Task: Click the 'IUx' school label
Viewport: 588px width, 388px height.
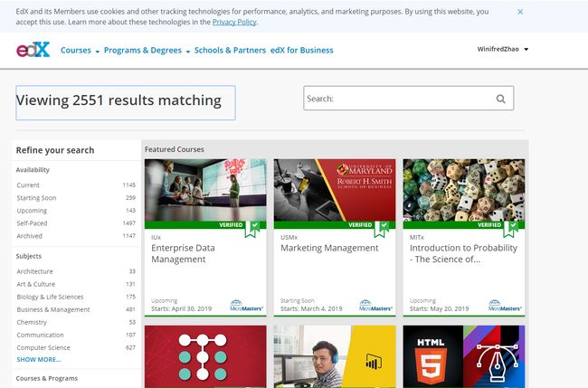Action: coord(156,237)
